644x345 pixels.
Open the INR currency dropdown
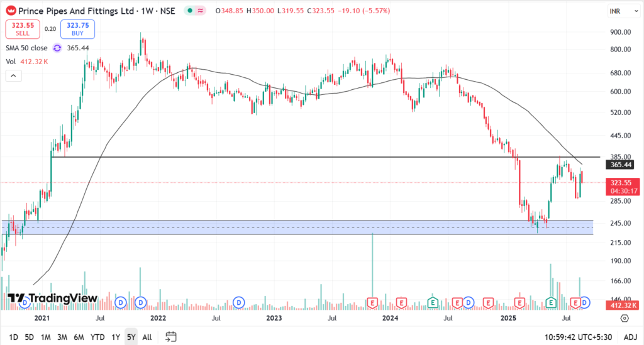click(623, 11)
